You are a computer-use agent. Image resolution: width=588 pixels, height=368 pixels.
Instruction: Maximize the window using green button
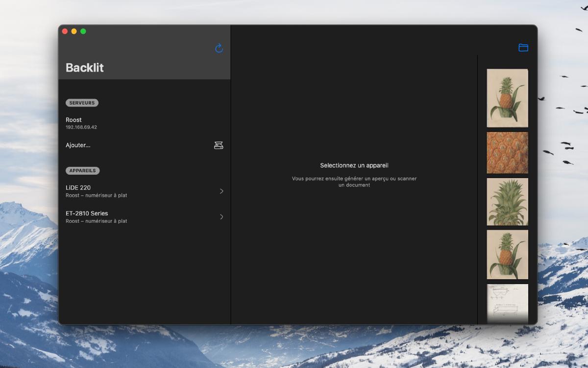[x=83, y=31]
